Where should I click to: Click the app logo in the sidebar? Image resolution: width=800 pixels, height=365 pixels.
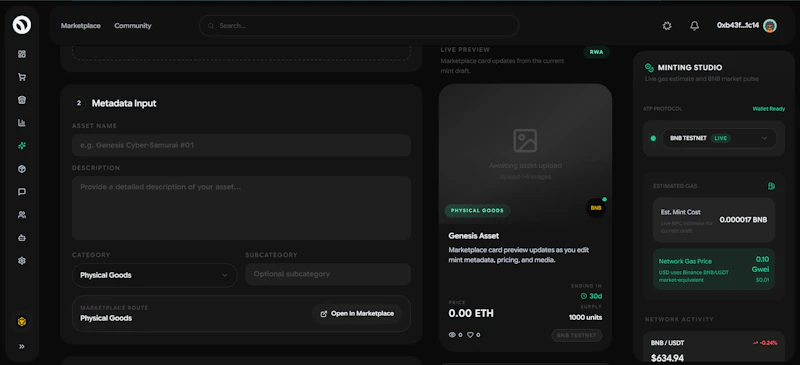coord(21,25)
